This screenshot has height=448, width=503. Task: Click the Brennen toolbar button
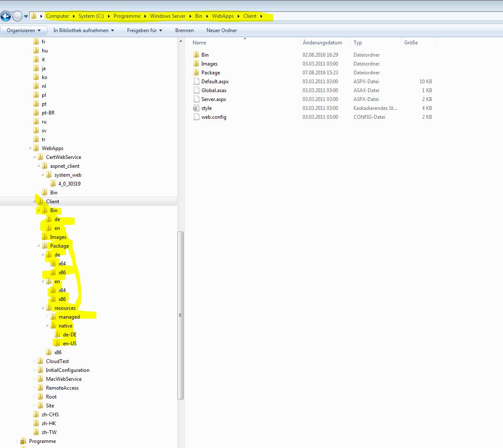[x=185, y=30]
